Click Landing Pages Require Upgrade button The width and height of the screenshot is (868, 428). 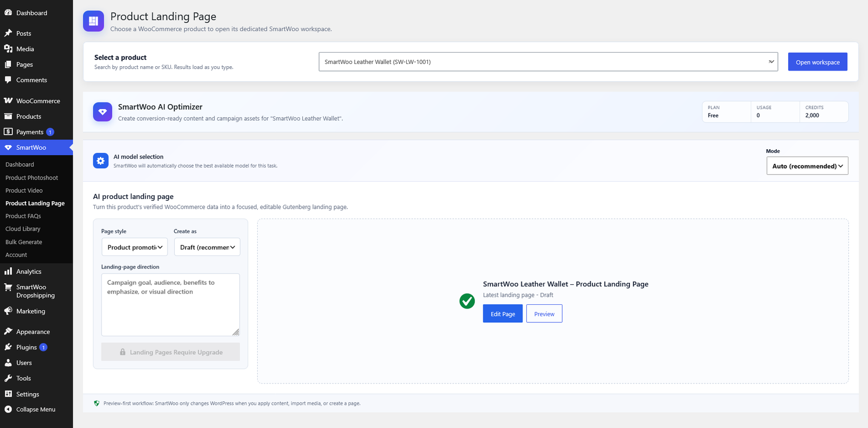click(170, 352)
